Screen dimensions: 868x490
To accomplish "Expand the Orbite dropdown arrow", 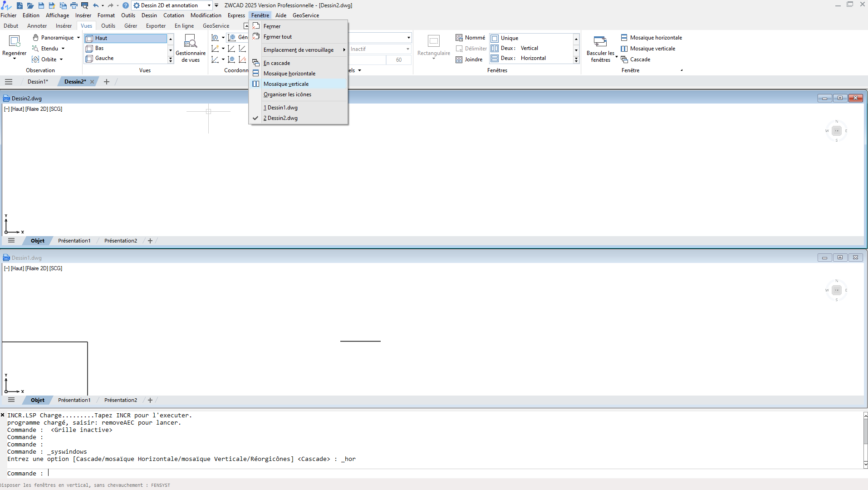I will click(61, 59).
